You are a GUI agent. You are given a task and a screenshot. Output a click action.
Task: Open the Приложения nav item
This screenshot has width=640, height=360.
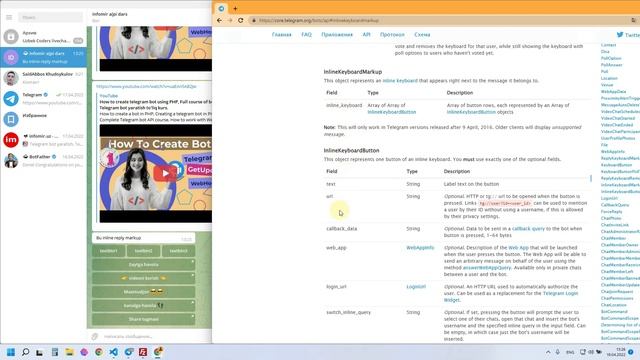[337, 35]
